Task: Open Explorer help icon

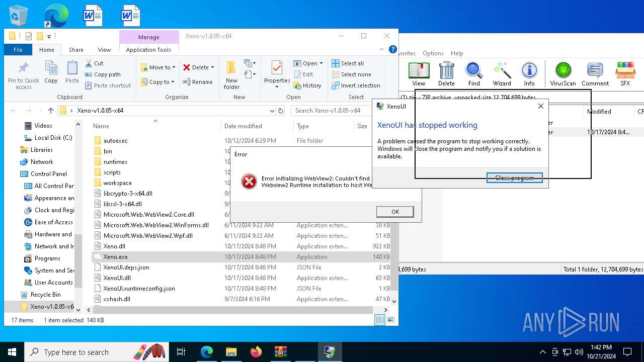Action: (x=393, y=49)
